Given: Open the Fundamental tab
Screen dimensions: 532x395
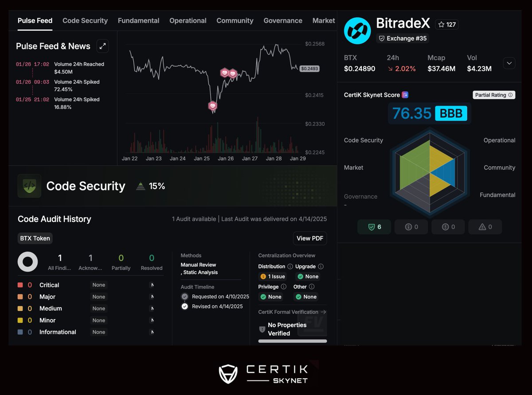Looking at the screenshot, I should [138, 20].
